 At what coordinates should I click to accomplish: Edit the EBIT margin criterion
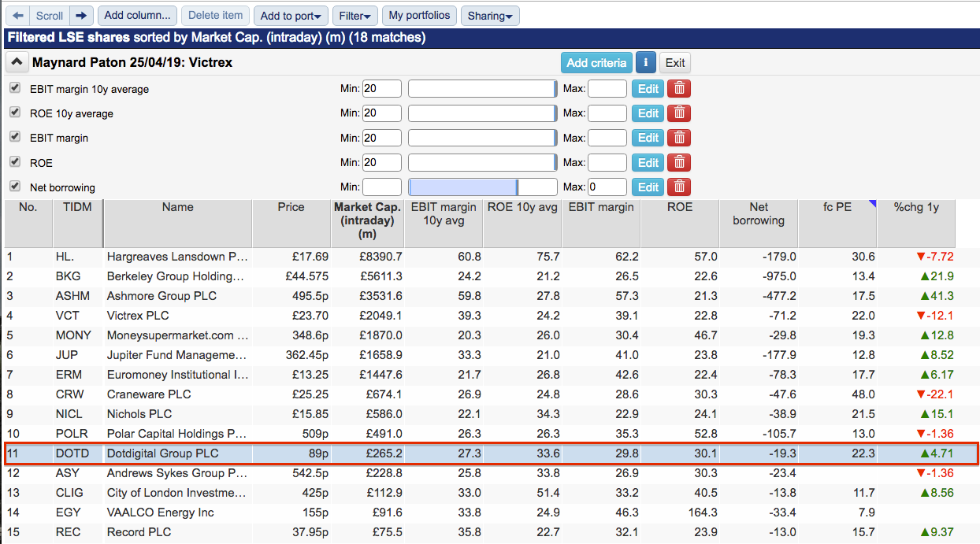click(x=648, y=138)
